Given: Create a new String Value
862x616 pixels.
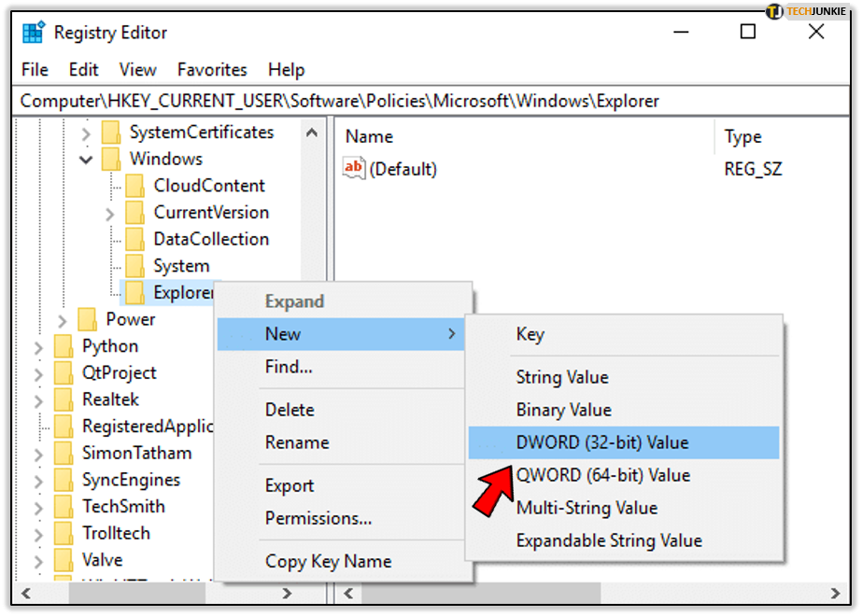Looking at the screenshot, I should (x=624, y=377).
